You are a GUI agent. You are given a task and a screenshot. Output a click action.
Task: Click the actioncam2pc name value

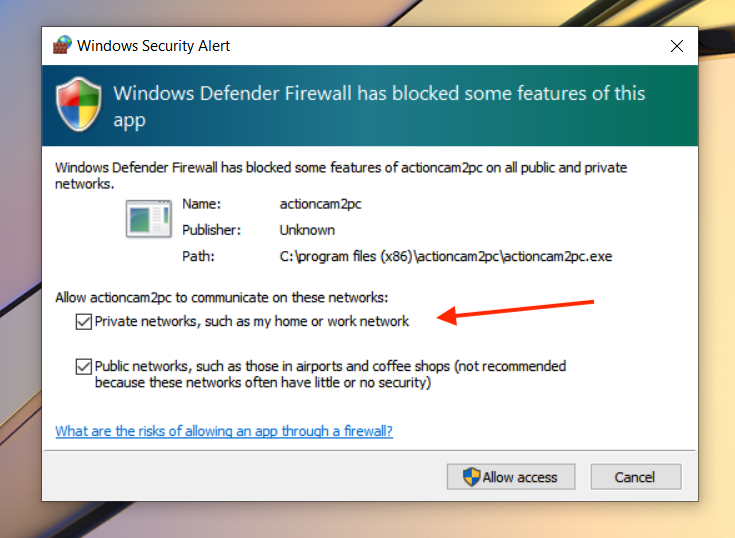321,204
